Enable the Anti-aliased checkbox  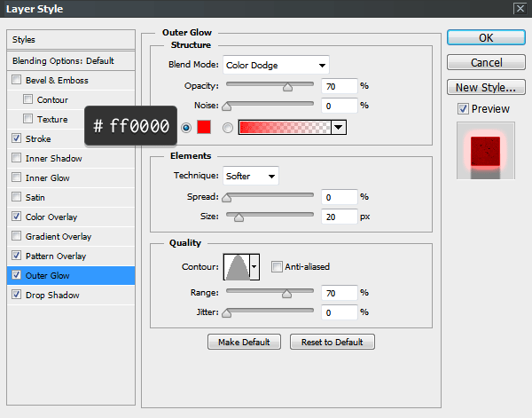click(278, 266)
